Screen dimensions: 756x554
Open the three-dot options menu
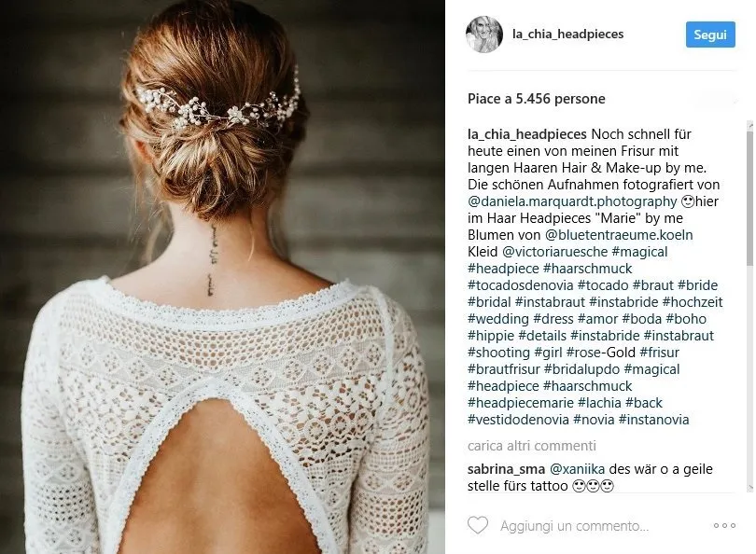(724, 526)
